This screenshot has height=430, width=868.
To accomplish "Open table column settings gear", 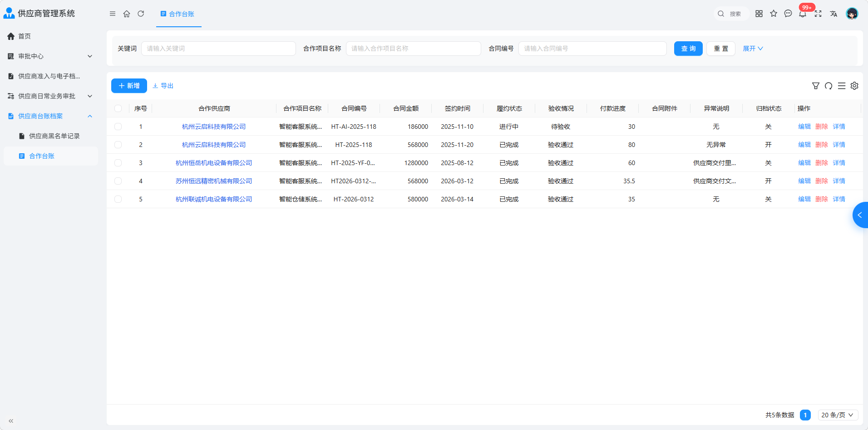I will pyautogui.click(x=854, y=86).
